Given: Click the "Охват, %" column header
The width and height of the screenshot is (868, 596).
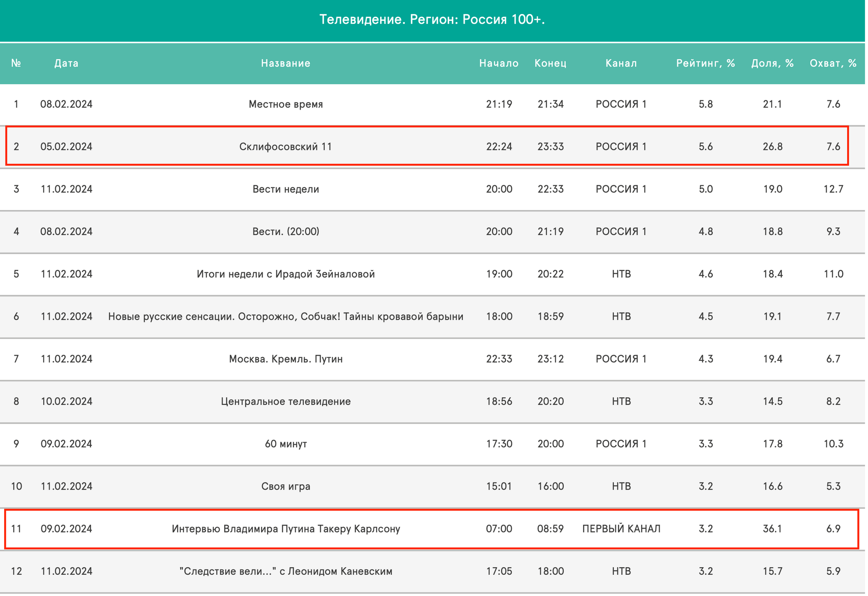Looking at the screenshot, I should pos(833,63).
